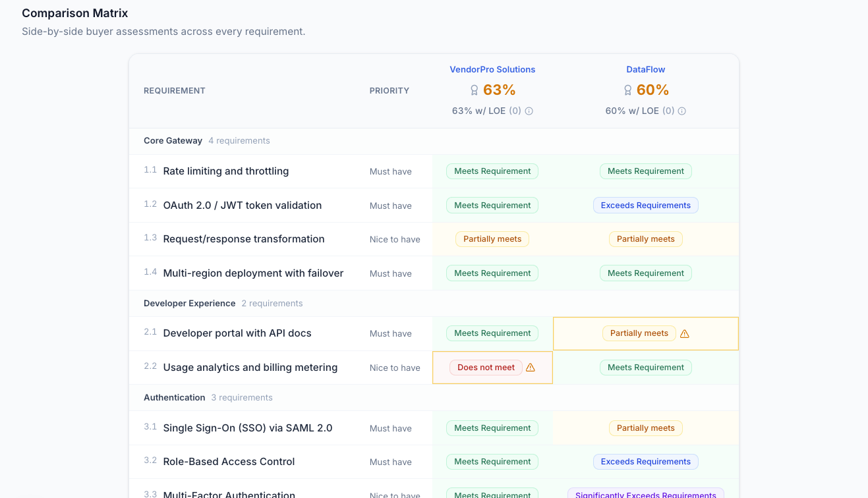This screenshot has height=498, width=868.
Task: Click DataFlow's Meets Requirement badge for Multi-region deployment
Action: (646, 273)
